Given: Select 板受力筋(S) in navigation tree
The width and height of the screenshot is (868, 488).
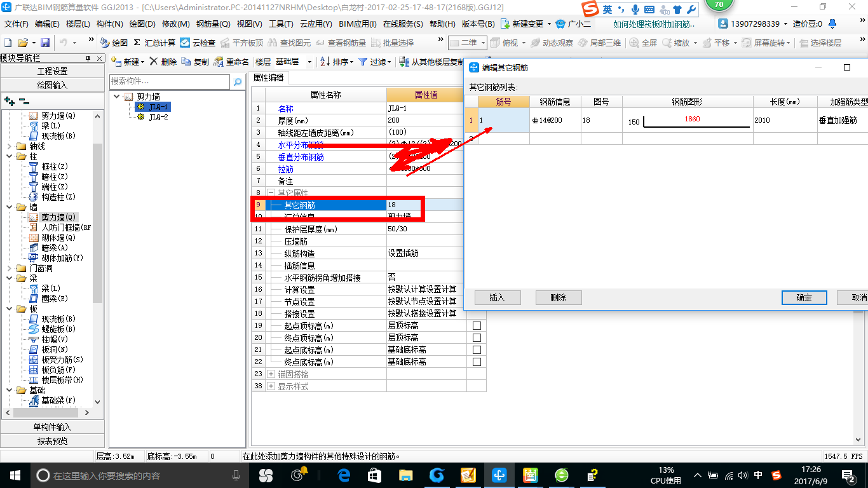Looking at the screenshot, I should (62, 360).
